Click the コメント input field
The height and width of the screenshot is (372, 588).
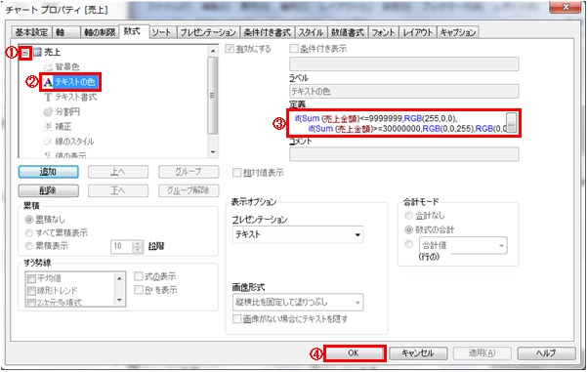403,153
